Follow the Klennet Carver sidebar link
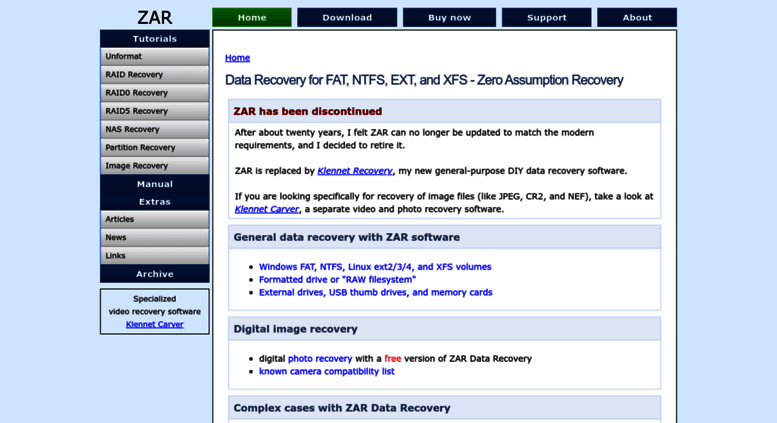Viewport: 777px width, 423px height. click(x=155, y=324)
